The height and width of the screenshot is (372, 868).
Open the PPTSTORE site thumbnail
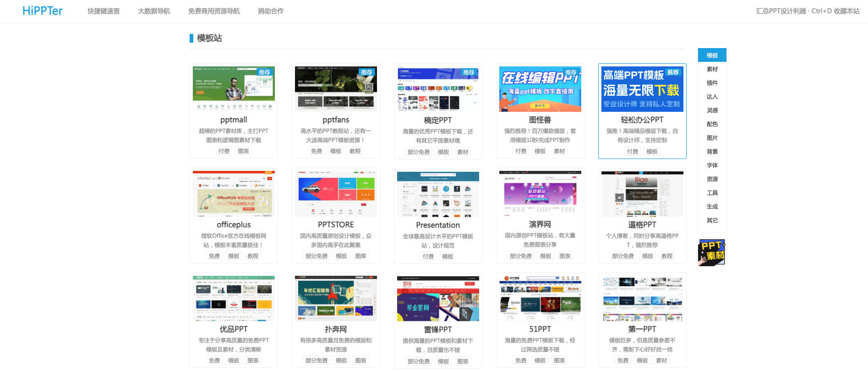336,194
